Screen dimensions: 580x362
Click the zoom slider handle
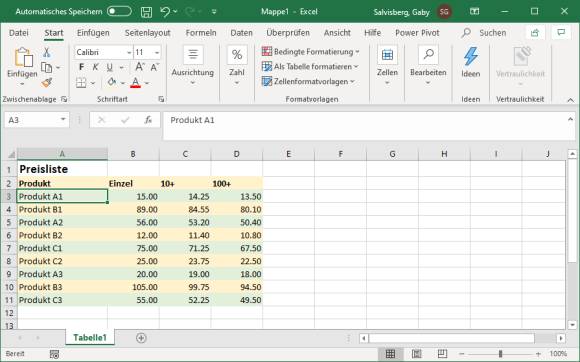click(x=500, y=354)
